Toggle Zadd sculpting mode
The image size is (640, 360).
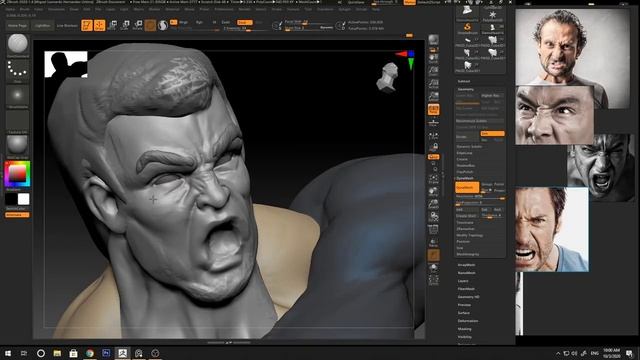pyautogui.click(x=244, y=22)
